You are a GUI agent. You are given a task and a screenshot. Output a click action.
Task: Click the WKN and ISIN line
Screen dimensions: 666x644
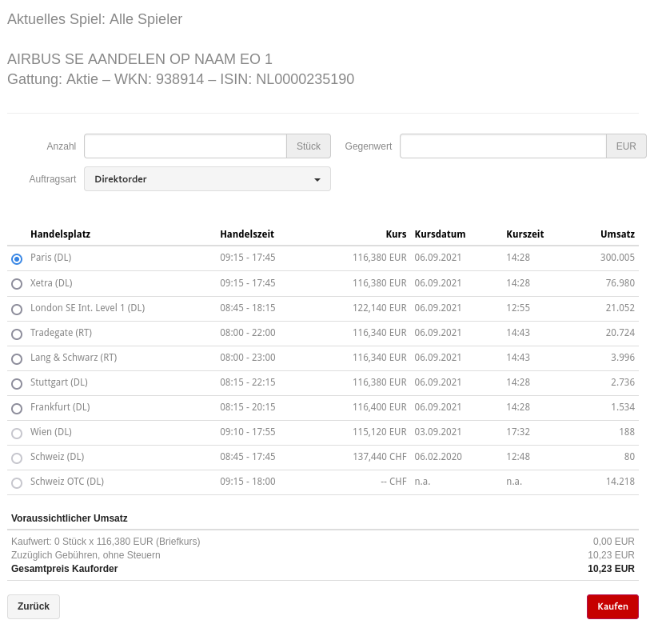click(x=181, y=79)
